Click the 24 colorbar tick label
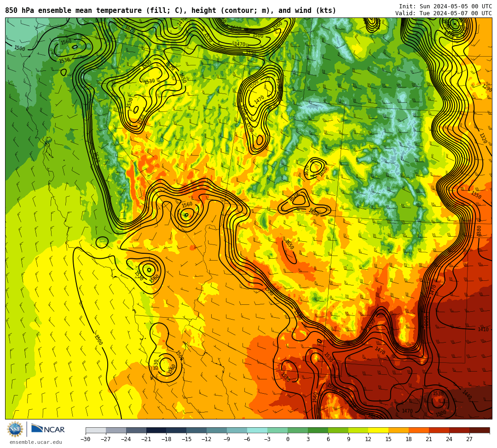Image resolution: width=497 pixels, height=448 pixels. coord(449,439)
